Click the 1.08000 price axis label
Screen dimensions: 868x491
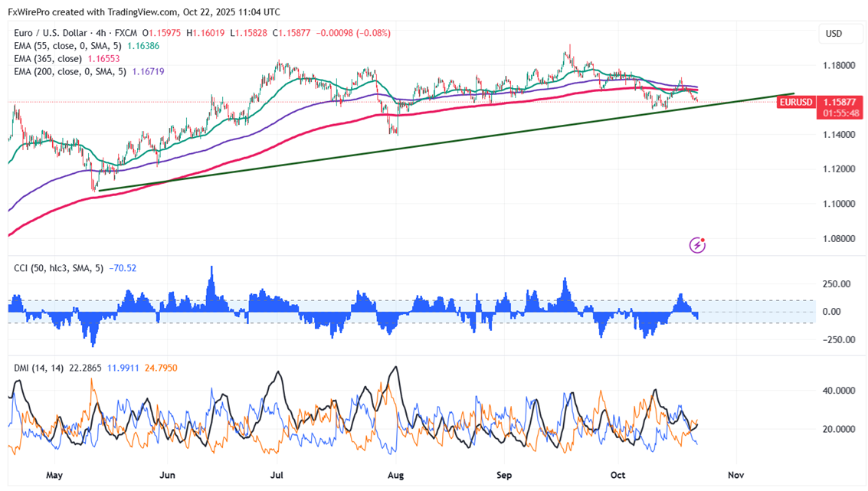click(839, 238)
